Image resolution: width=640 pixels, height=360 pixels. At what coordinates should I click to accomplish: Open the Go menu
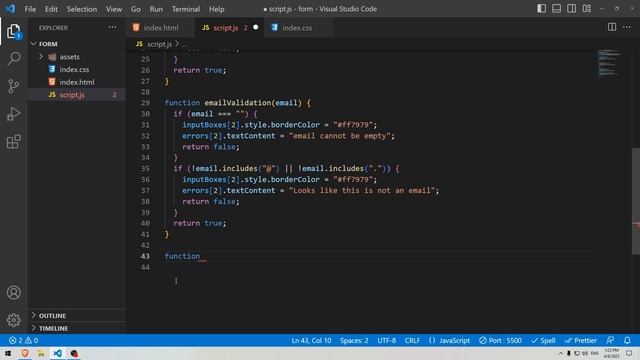pos(136,9)
